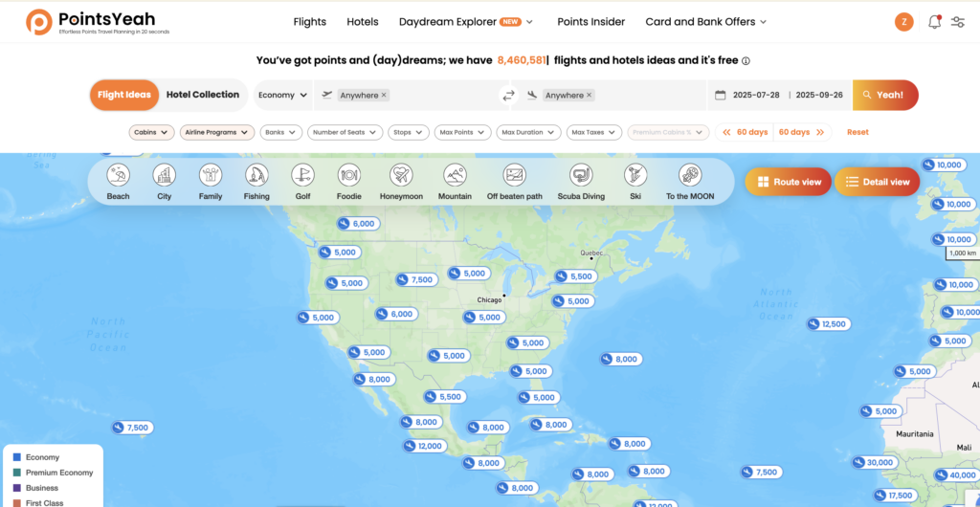
Task: Click the destination airport input field
Action: (609, 96)
